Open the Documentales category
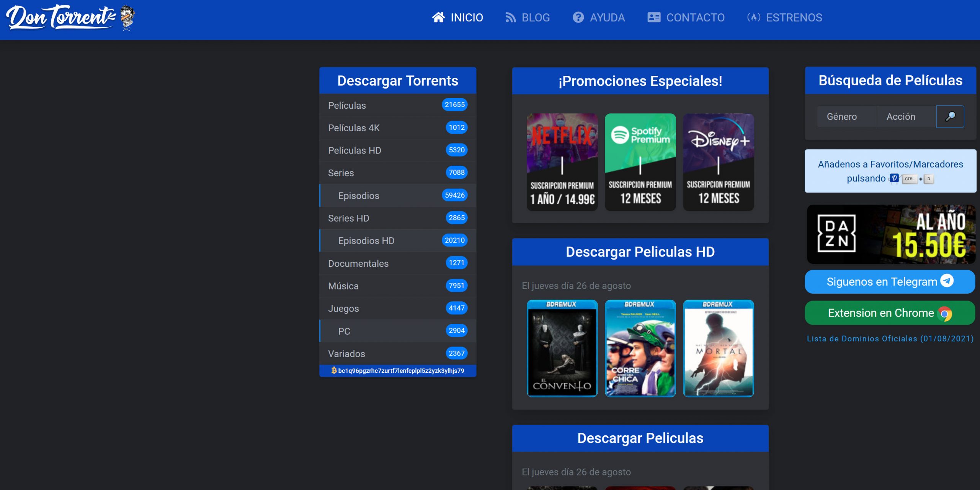This screenshot has width=980, height=490. (398, 263)
